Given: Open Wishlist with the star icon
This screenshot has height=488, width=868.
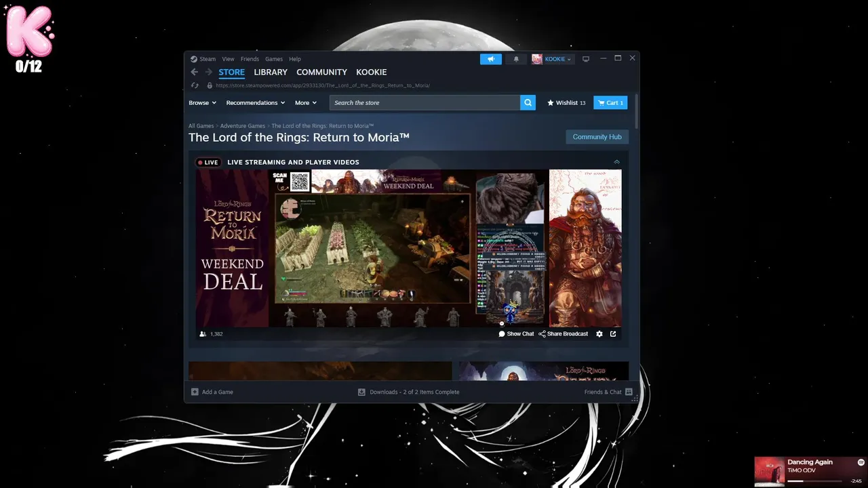Looking at the screenshot, I should point(566,103).
